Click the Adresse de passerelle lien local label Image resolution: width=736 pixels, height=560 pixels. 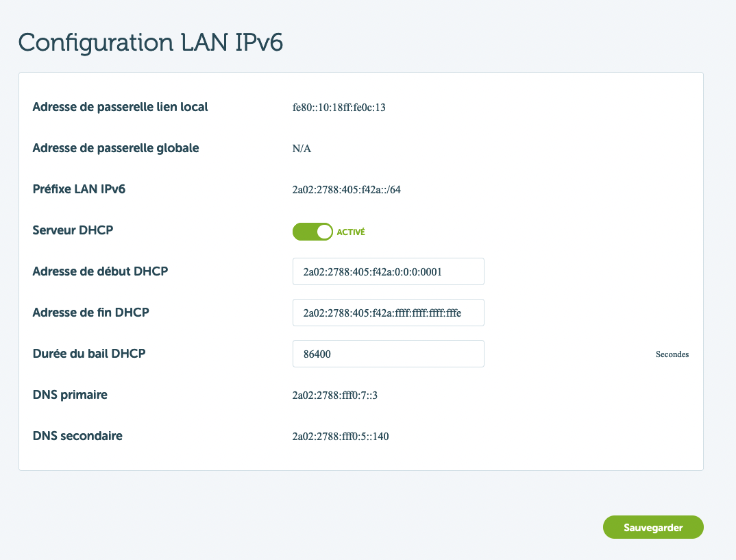(120, 107)
